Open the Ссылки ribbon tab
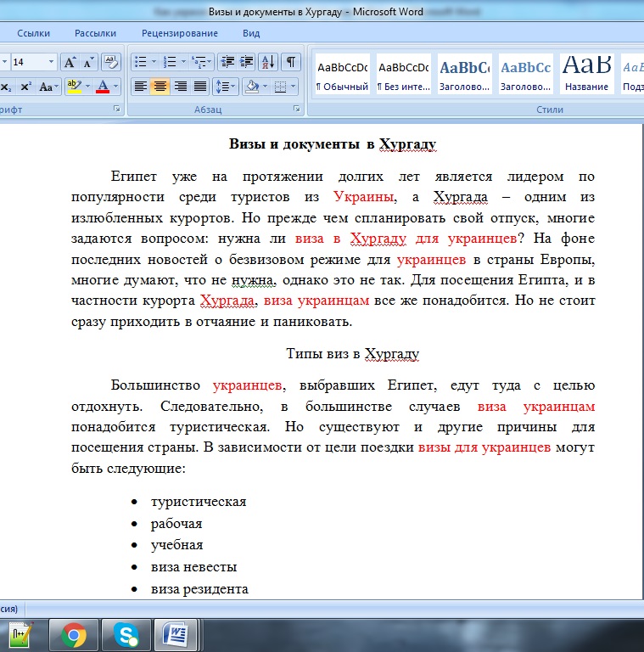The image size is (644, 652). coord(33,33)
